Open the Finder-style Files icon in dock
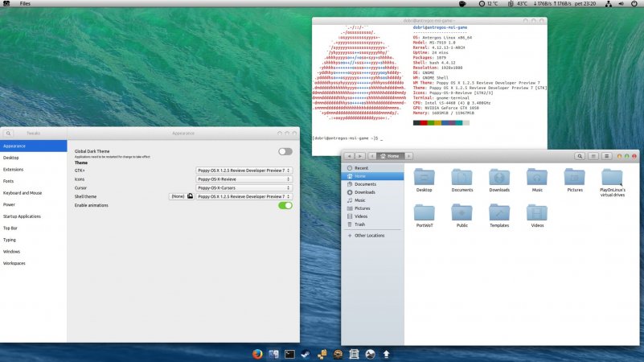 pos(273,354)
